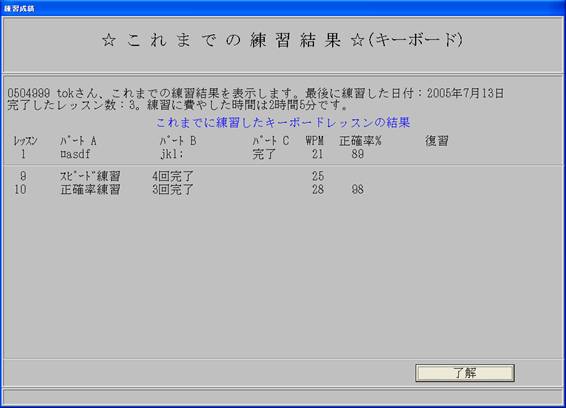Select the パート B column header
The width and height of the screenshot is (566, 408).
click(x=178, y=141)
